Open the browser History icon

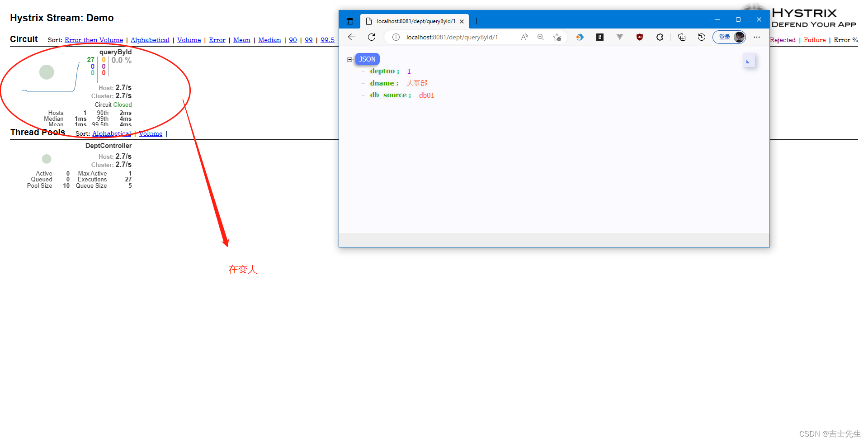702,37
